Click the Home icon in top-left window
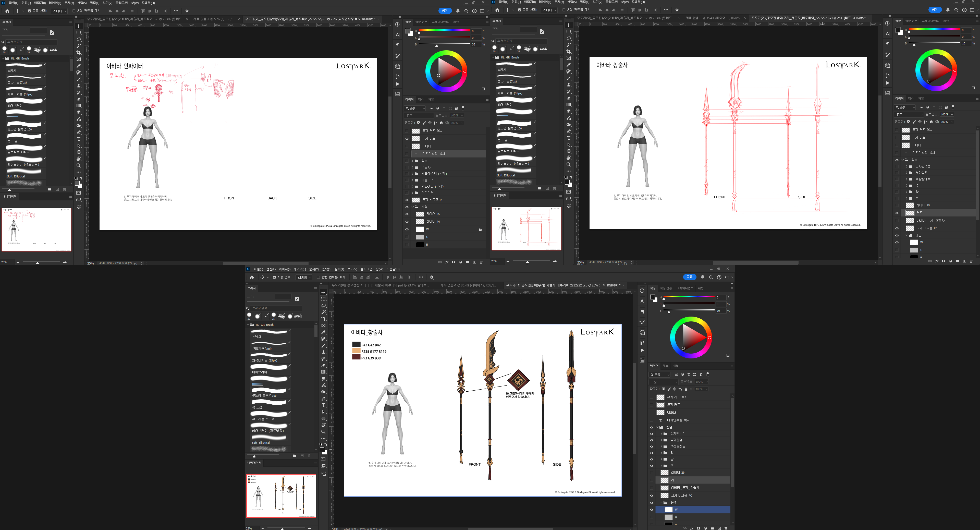Viewport: 980px width, 530px height. (x=7, y=11)
